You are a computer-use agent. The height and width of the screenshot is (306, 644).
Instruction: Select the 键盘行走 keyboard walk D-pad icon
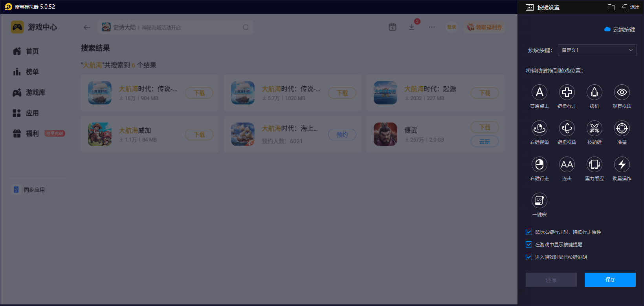(567, 92)
